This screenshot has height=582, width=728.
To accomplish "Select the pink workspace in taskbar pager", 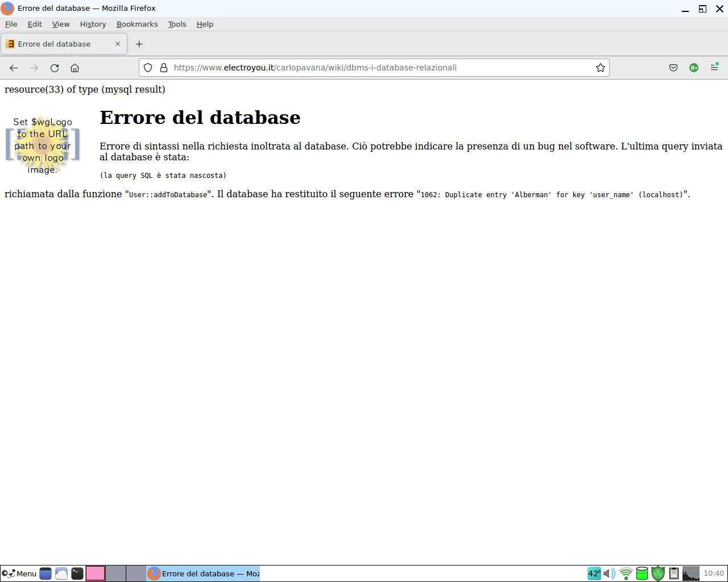I will [95, 573].
